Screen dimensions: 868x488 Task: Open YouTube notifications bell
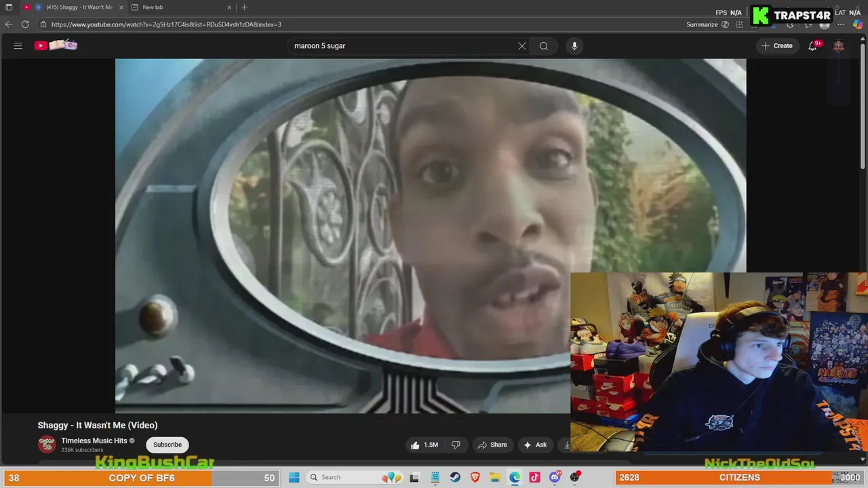coord(813,45)
